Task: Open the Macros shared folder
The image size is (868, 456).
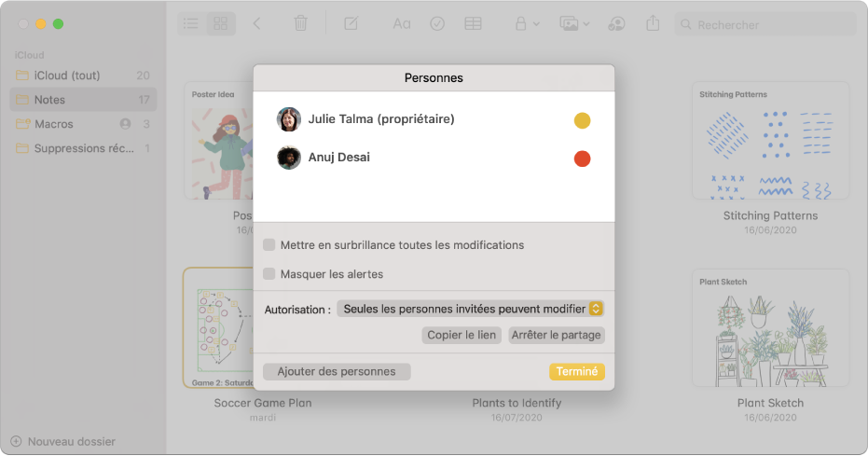Action: pos(83,124)
